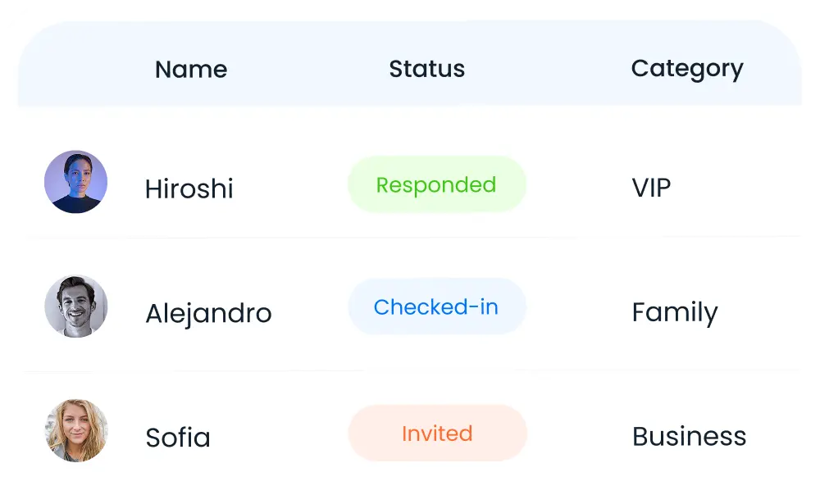Click on the guest name Sofia
820x504 pixels.
pos(178,437)
